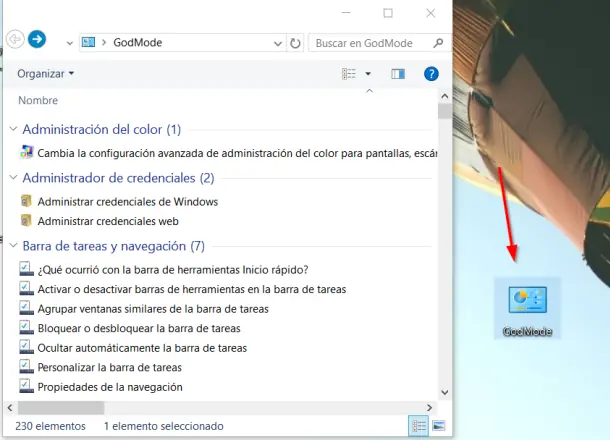Screen dimensions: 610x440
Task: Open ¿Qué ocurrió con la barra de herramientas Inicio rápido?
Action: pos(173,270)
